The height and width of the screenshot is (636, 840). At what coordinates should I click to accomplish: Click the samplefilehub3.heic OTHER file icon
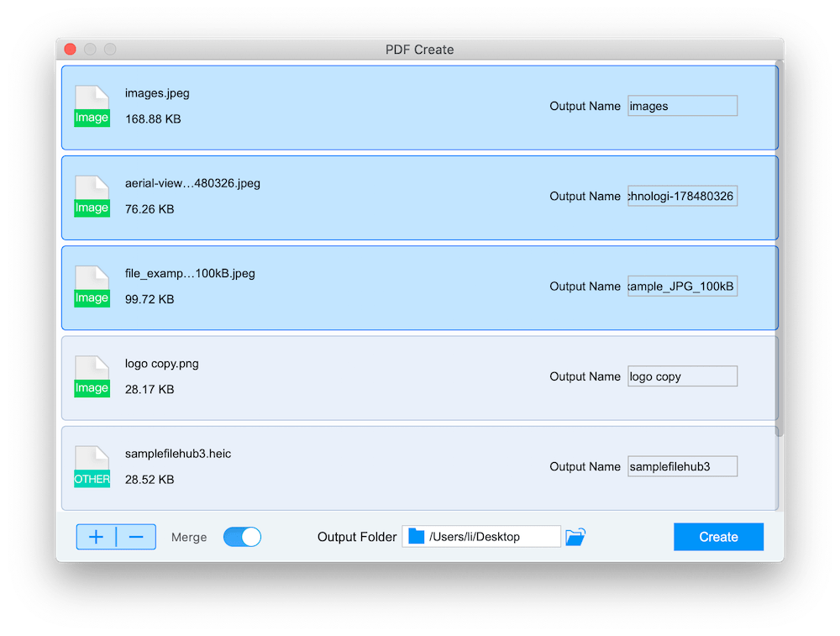[92, 466]
